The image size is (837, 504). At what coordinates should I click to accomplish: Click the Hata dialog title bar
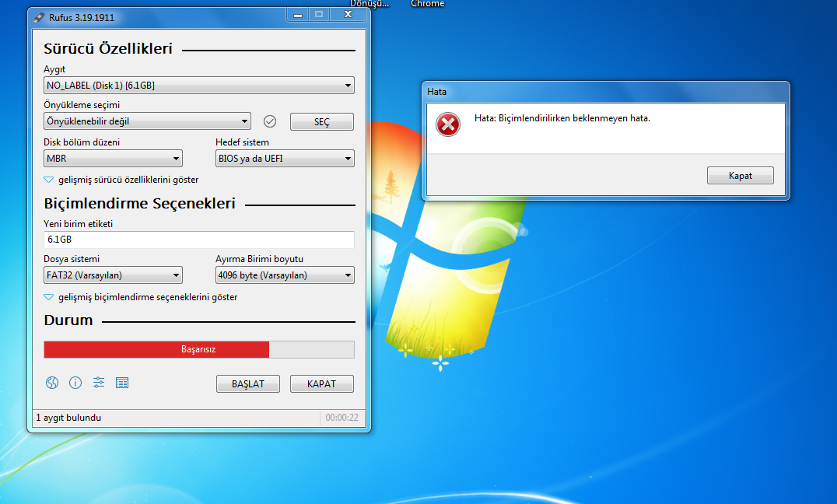(x=605, y=92)
